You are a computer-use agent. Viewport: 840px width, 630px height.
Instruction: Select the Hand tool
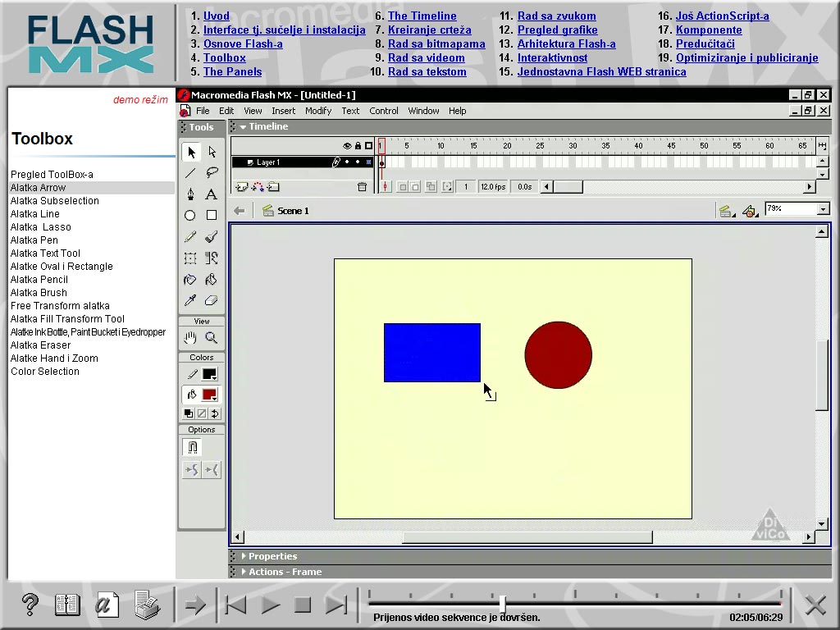coord(189,336)
